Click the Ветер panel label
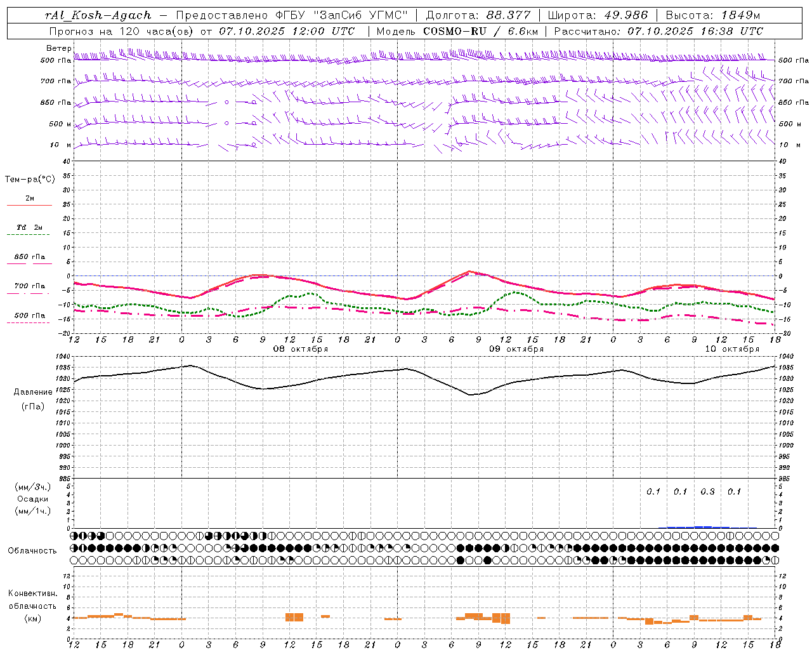The width and height of the screenshot is (812, 650). tap(59, 48)
